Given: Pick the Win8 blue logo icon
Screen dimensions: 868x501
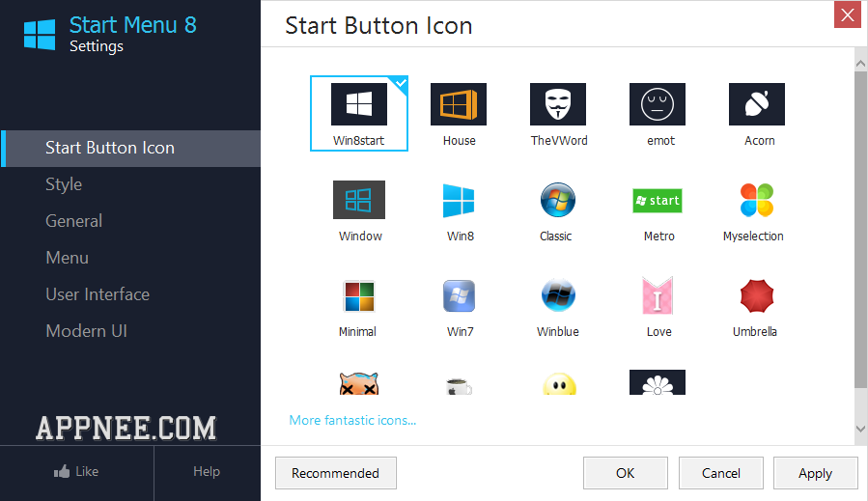Looking at the screenshot, I should [x=459, y=200].
